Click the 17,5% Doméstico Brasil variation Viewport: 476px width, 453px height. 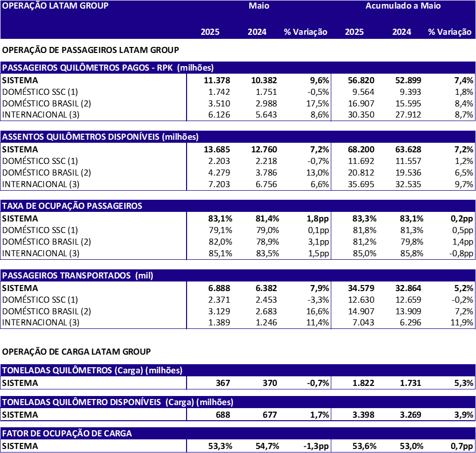(x=318, y=103)
